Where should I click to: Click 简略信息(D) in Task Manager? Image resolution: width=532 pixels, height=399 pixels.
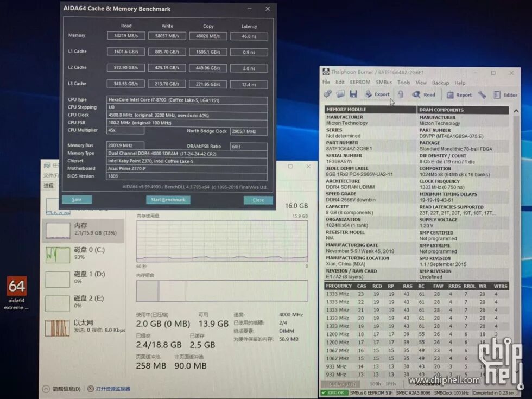[x=66, y=389]
